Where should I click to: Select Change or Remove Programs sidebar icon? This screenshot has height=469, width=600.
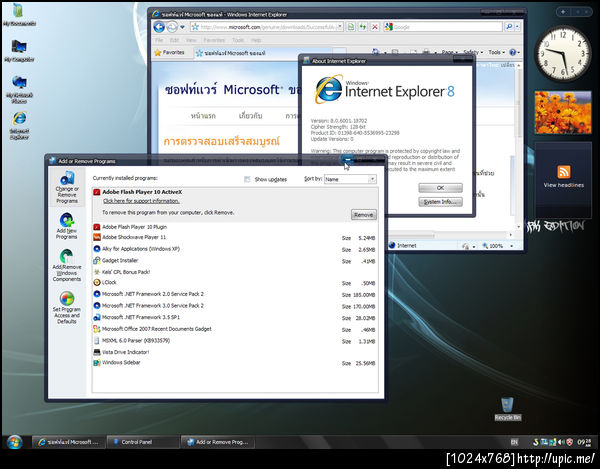click(x=67, y=187)
